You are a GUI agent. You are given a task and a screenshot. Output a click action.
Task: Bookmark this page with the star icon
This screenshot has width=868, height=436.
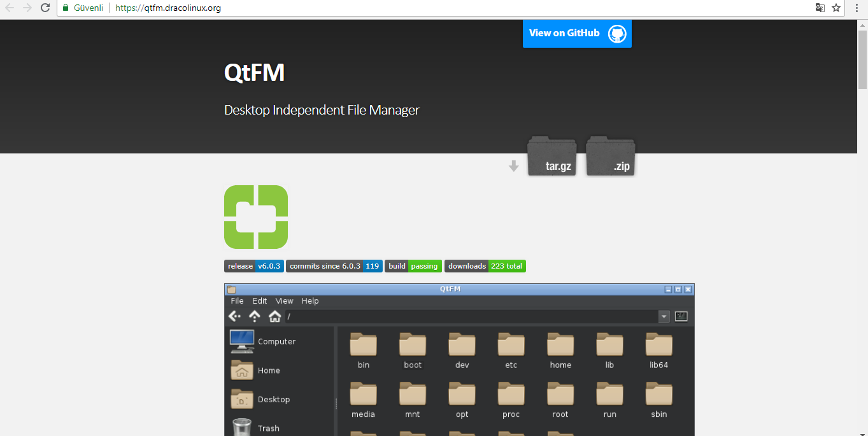pos(836,8)
